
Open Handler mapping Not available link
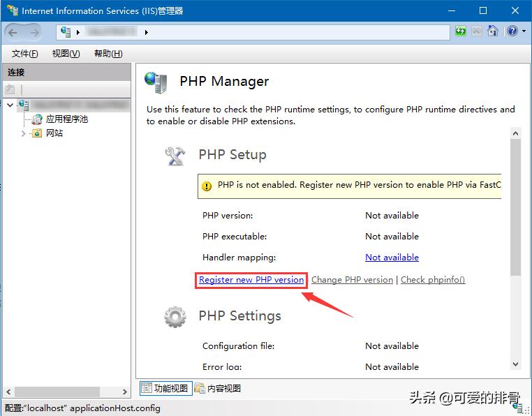tap(392, 258)
